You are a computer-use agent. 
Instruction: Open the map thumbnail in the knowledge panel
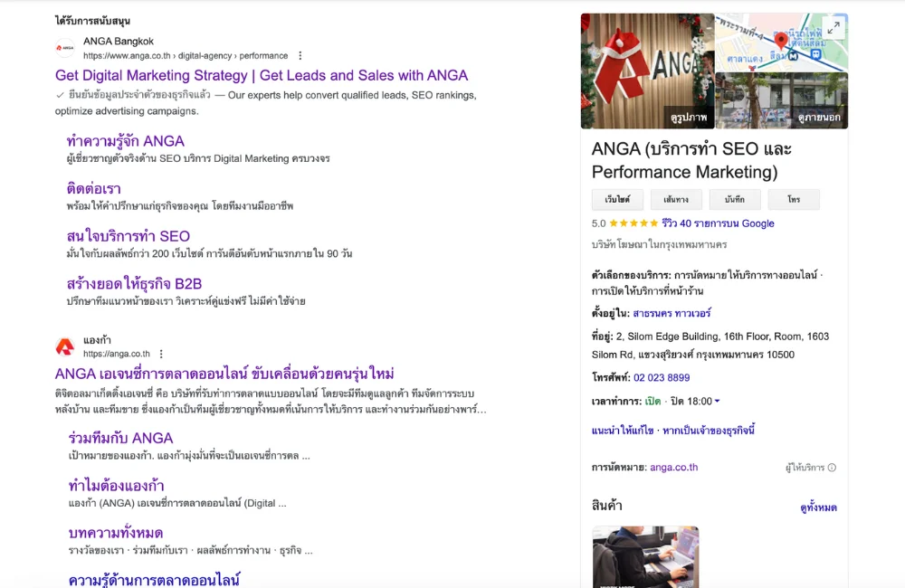tap(782, 43)
